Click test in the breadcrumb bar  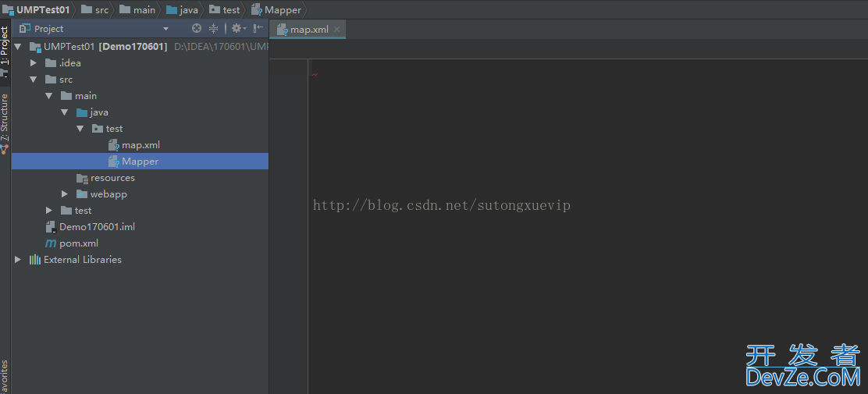[x=231, y=9]
